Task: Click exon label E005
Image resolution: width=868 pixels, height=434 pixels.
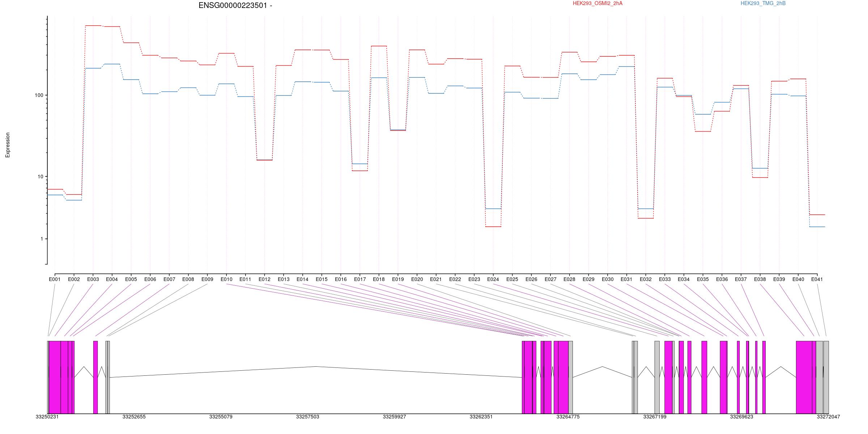Action: [x=131, y=279]
